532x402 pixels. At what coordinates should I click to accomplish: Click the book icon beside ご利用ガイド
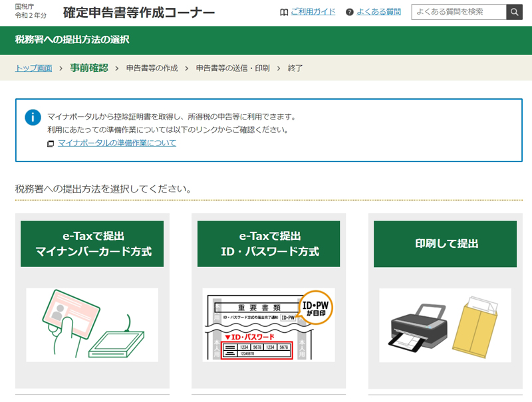tap(284, 12)
